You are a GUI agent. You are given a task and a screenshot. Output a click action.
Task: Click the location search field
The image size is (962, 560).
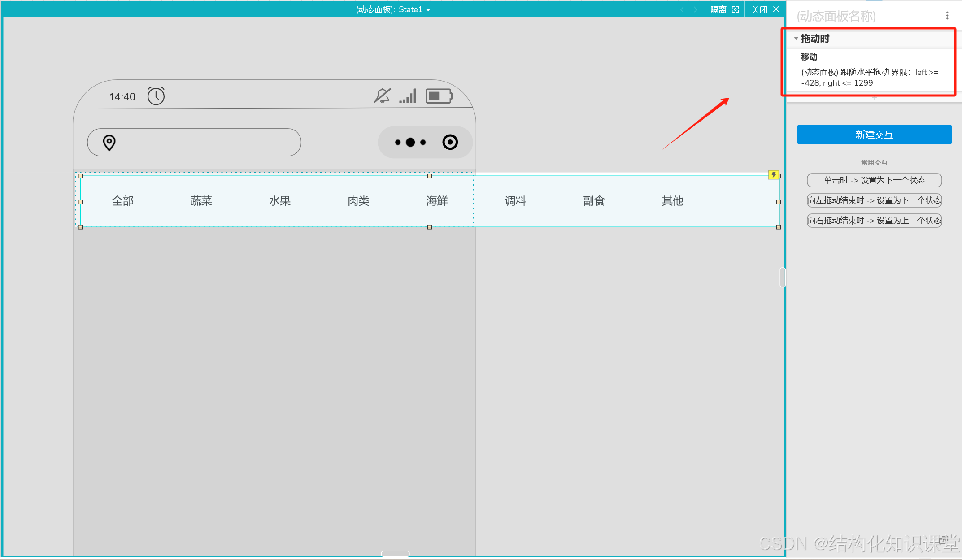[x=194, y=143]
